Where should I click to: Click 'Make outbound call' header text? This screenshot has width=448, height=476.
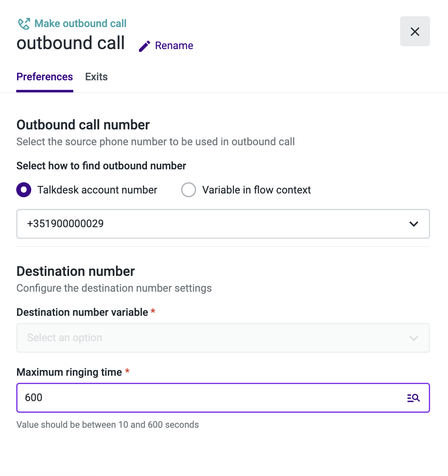[80, 23]
